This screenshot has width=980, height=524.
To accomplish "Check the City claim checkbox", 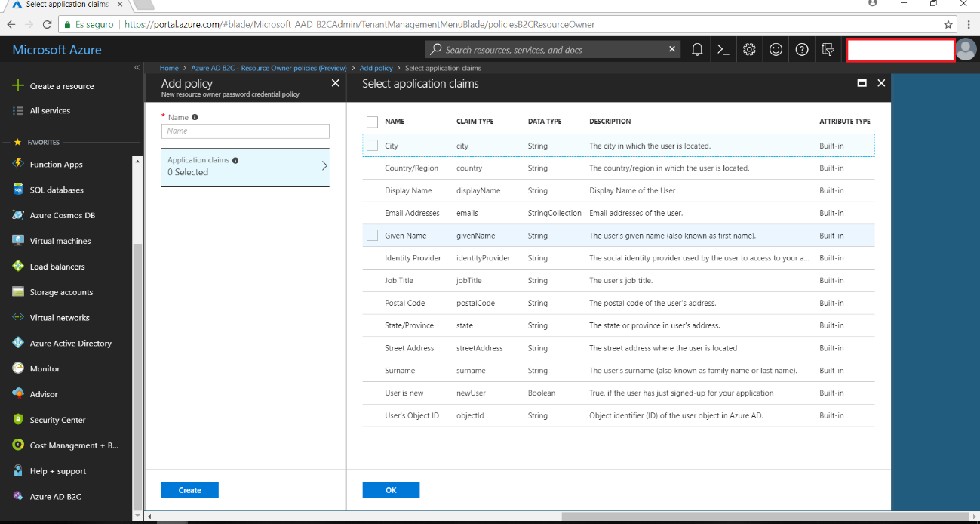I will (x=372, y=146).
